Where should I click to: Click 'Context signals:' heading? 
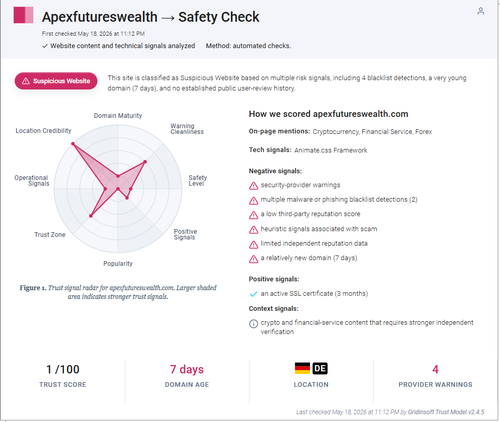click(x=273, y=309)
